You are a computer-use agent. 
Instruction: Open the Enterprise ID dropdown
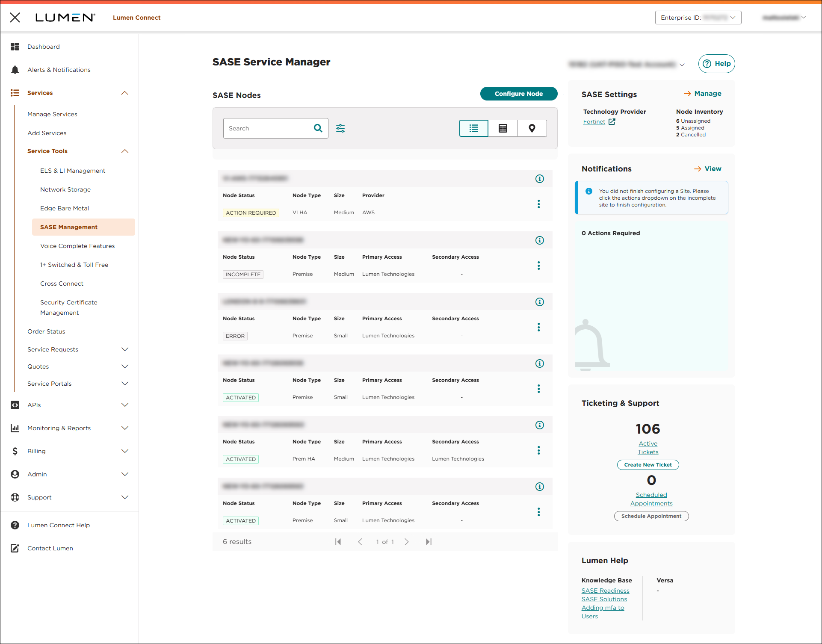[698, 18]
